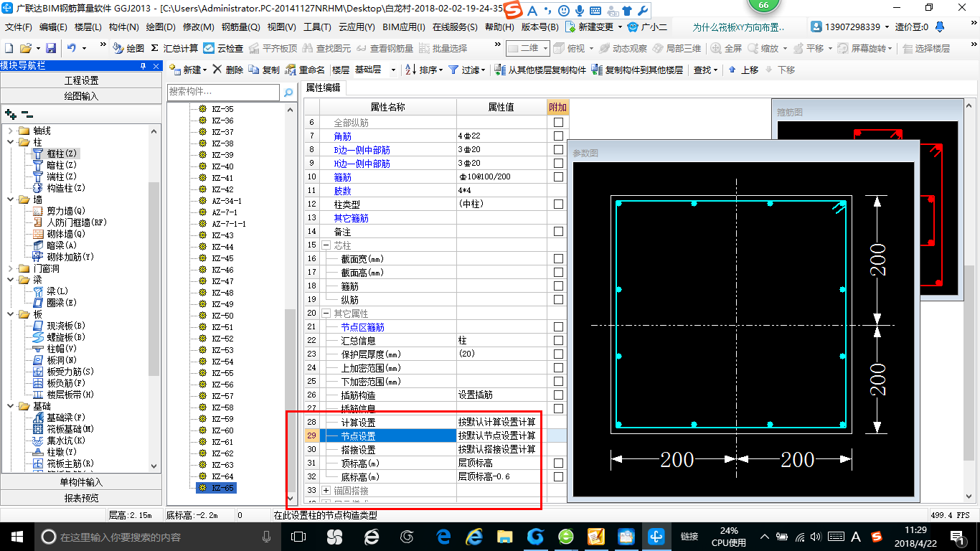Screen dimensions: 980x551
Task: Click the 报表预览 panel button
Action: 81,497
